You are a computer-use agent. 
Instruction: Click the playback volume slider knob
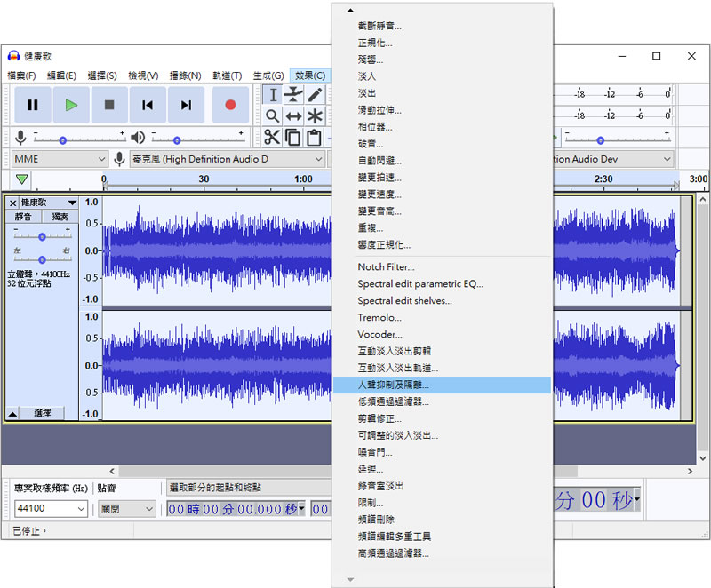(x=177, y=140)
